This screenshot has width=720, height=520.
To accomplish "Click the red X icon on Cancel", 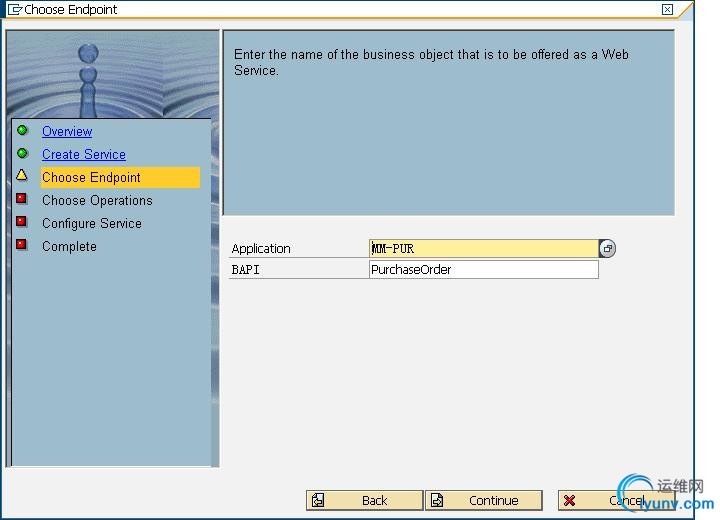I will 569,501.
